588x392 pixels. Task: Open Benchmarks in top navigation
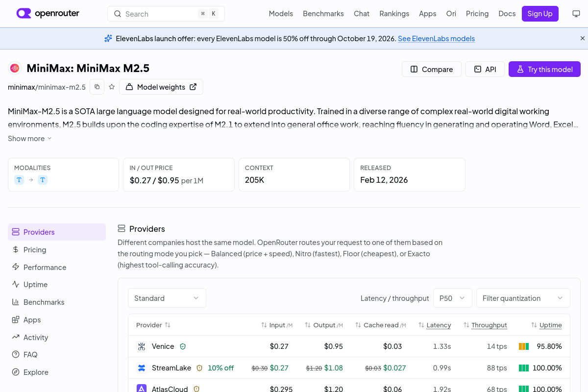coord(323,14)
